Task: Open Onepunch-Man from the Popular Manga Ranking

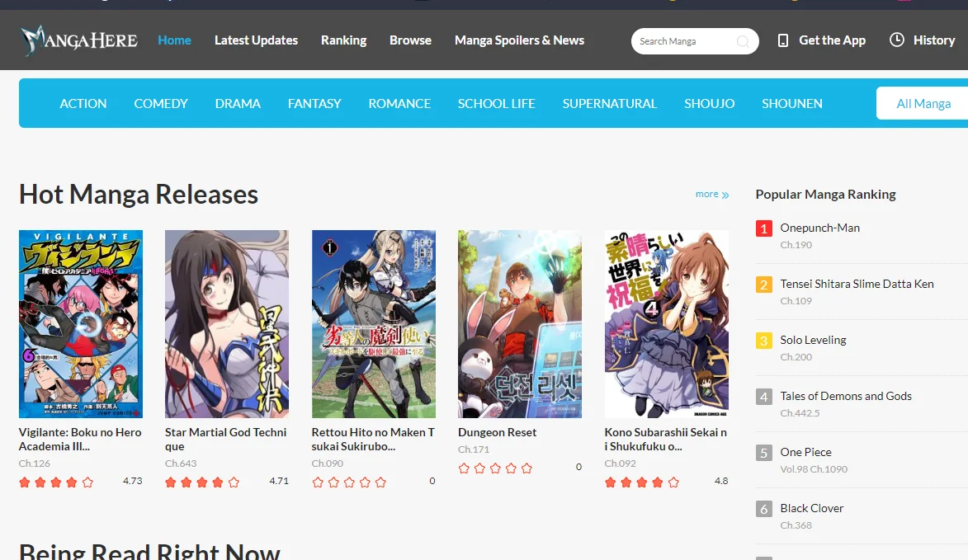Action: (819, 228)
